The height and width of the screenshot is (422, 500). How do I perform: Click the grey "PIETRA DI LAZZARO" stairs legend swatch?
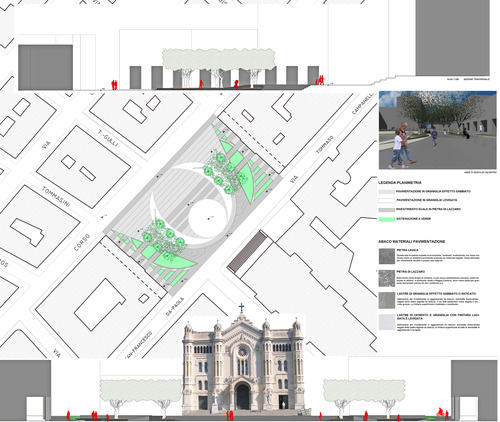tap(387, 210)
